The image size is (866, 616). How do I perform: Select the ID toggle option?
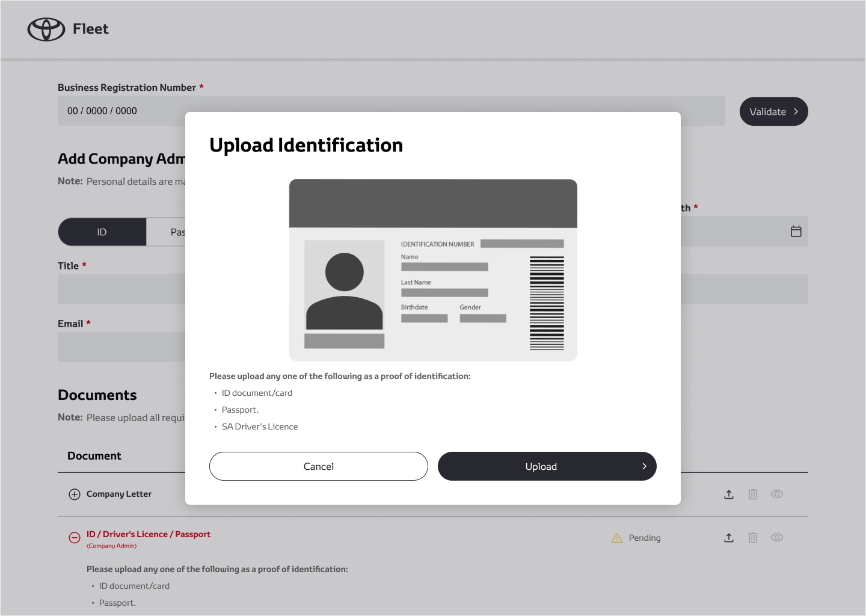(102, 232)
